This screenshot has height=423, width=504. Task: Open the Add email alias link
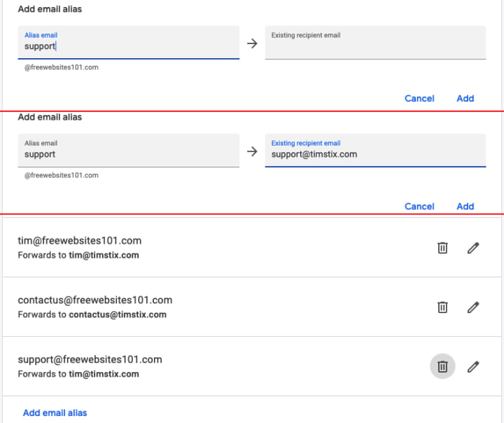[x=55, y=413]
